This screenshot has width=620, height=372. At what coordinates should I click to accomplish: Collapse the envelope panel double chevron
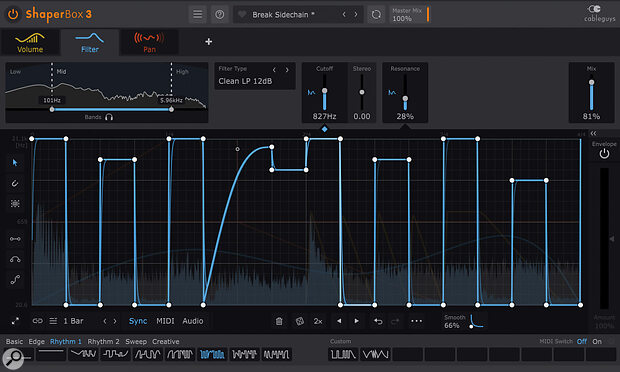593,134
